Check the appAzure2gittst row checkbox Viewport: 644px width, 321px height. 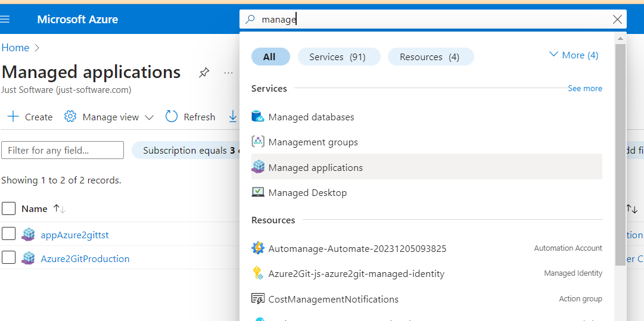pyautogui.click(x=8, y=234)
